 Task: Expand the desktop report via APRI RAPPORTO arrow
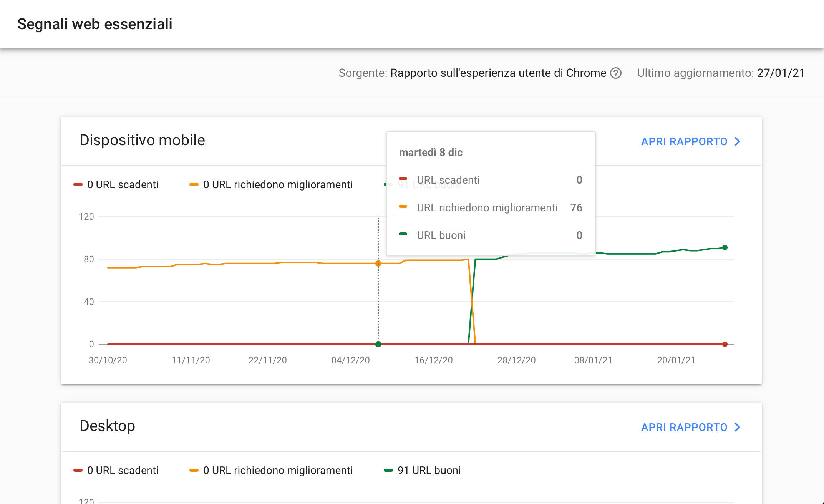click(737, 427)
